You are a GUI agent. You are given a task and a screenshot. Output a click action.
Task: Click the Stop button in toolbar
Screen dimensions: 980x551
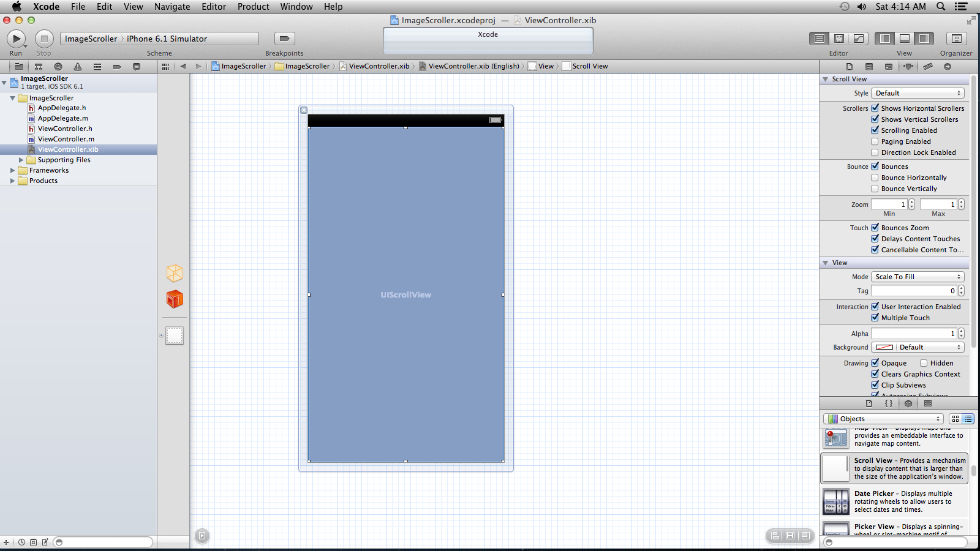point(44,39)
